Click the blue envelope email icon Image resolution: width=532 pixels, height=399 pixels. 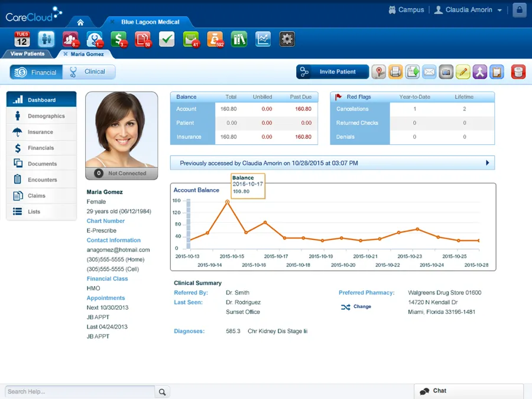[429, 72]
